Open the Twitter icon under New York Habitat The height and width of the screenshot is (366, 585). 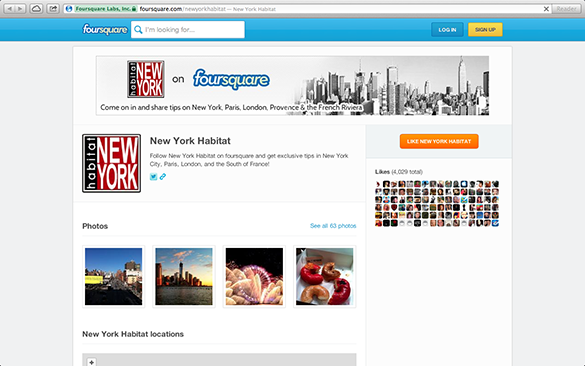click(x=153, y=177)
